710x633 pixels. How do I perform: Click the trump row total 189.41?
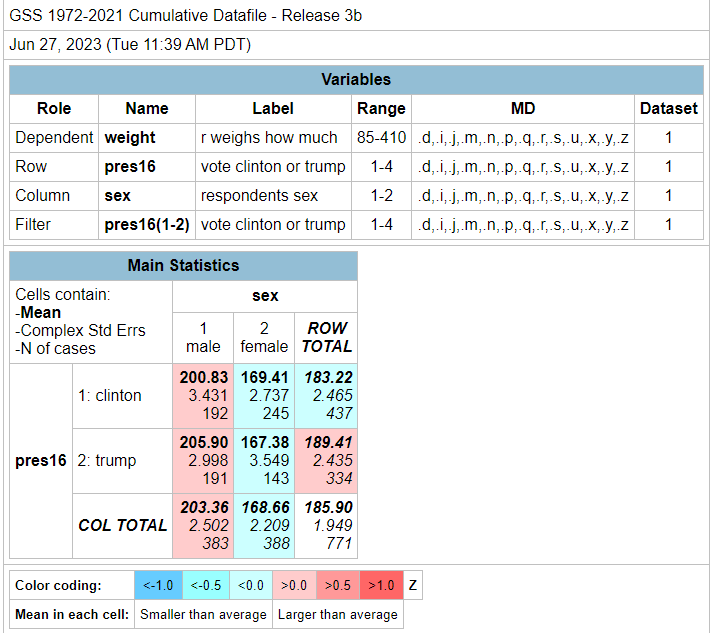(328, 442)
